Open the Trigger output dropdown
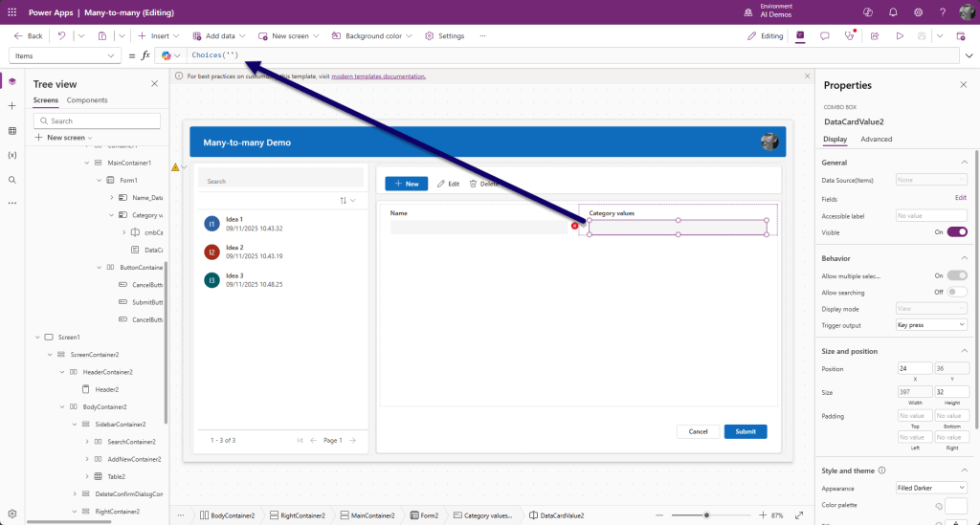This screenshot has width=980, height=525. click(x=930, y=325)
